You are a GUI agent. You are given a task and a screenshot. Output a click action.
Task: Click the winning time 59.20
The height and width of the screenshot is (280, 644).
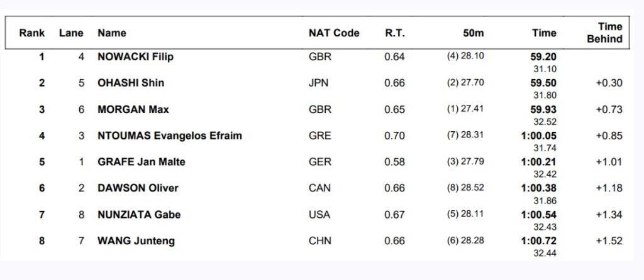(543, 57)
